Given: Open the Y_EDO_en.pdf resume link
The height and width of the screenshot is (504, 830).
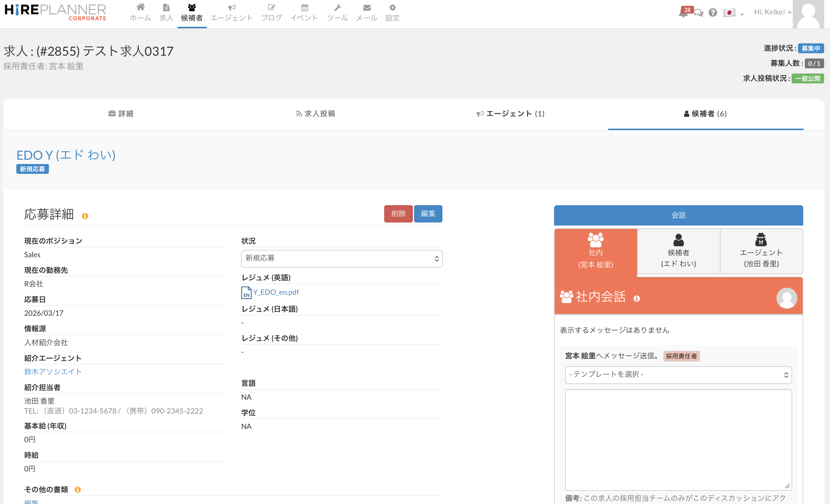Looking at the screenshot, I should tap(276, 292).
